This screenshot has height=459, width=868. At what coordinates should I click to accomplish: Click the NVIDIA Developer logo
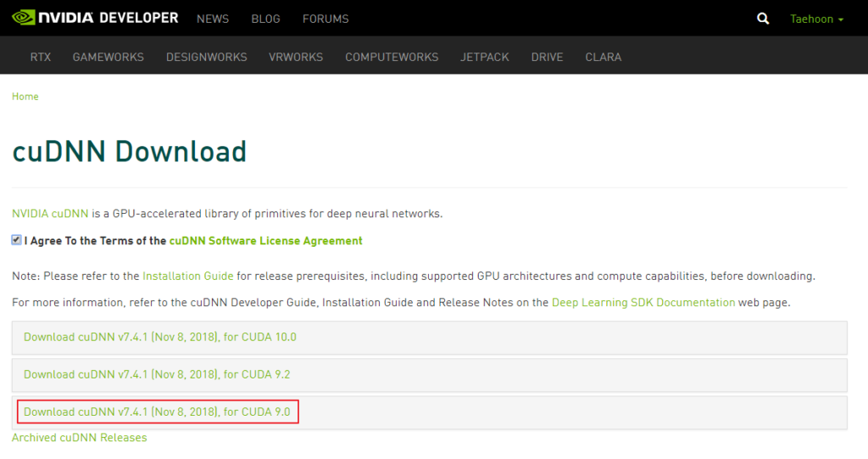click(95, 18)
